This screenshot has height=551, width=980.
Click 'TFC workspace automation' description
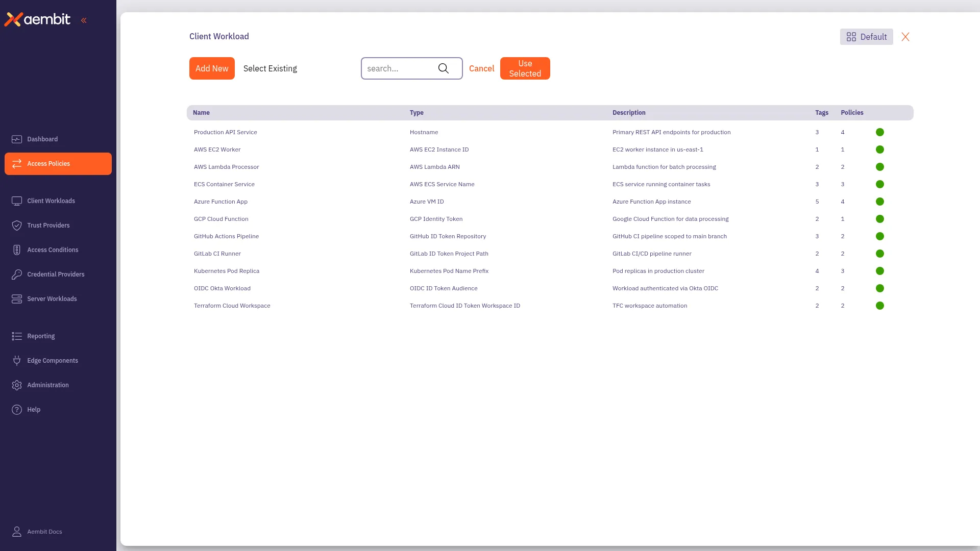coord(650,306)
